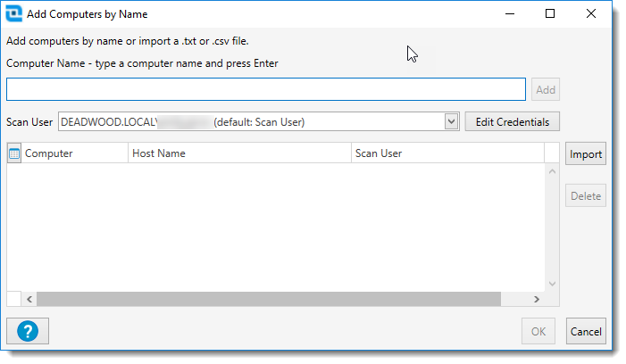
Task: Click the horizontal scrollbar right arrow
Action: click(x=536, y=300)
